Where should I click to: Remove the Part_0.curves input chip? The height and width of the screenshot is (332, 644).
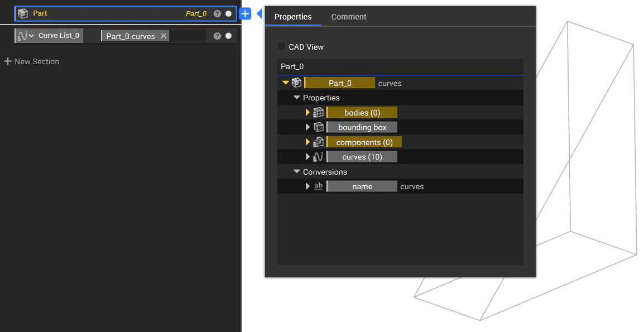[x=164, y=35]
